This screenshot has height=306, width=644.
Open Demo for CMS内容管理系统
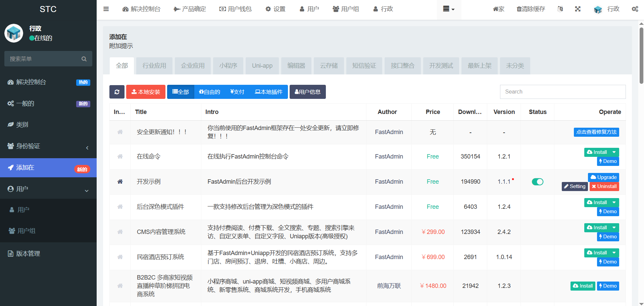pyautogui.click(x=608, y=237)
